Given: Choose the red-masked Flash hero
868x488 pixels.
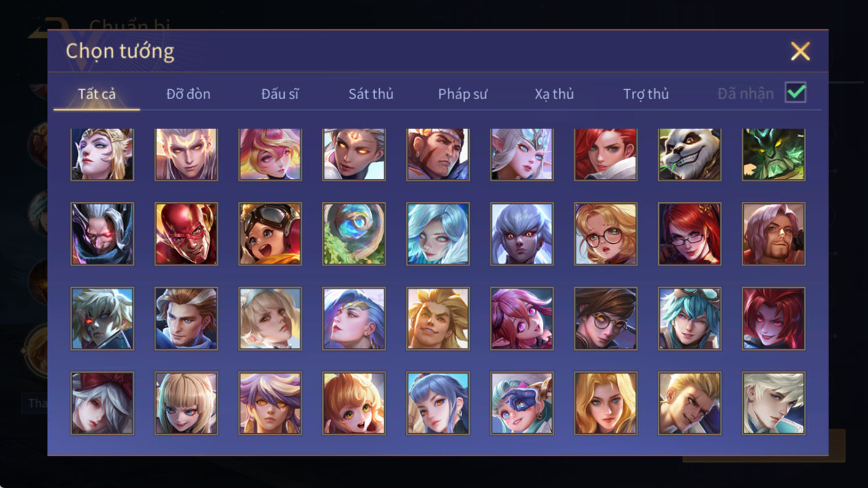Looking at the screenshot, I should click(186, 234).
